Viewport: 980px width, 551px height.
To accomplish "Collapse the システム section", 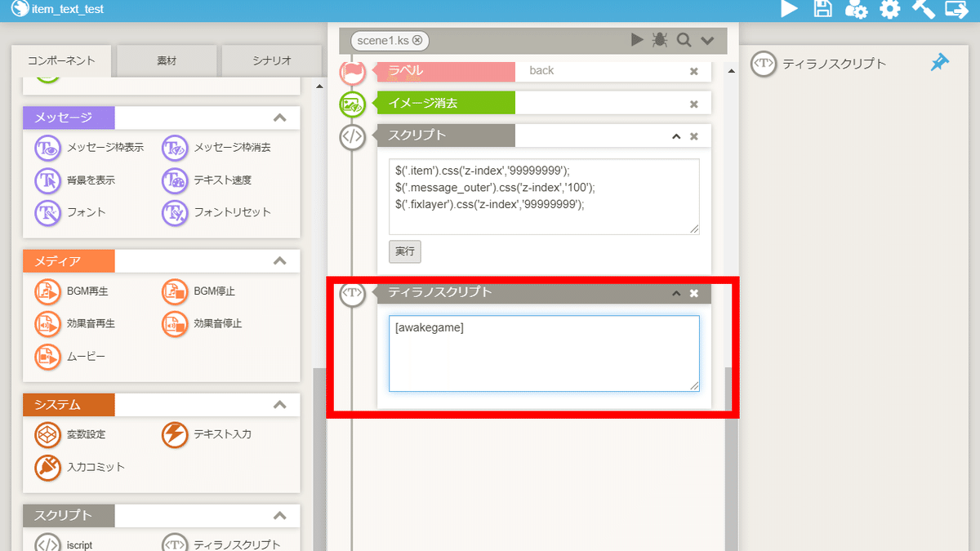I will pyautogui.click(x=279, y=404).
